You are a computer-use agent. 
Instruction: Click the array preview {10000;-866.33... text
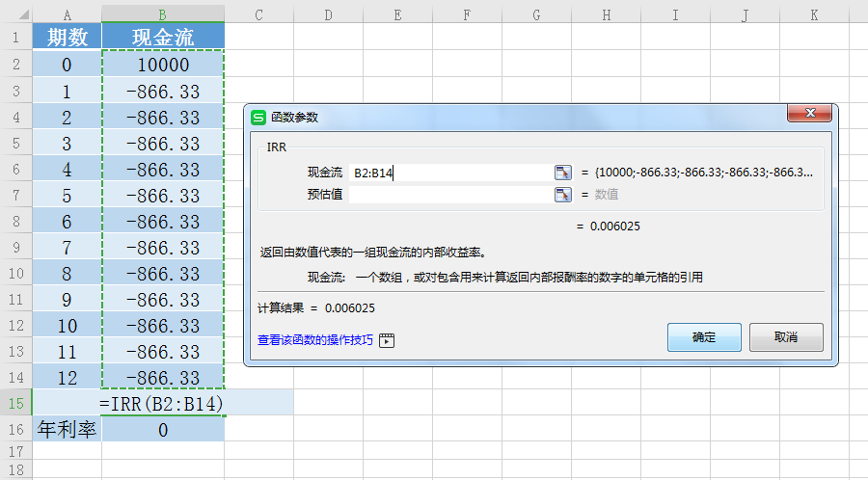pyautogui.click(x=704, y=173)
